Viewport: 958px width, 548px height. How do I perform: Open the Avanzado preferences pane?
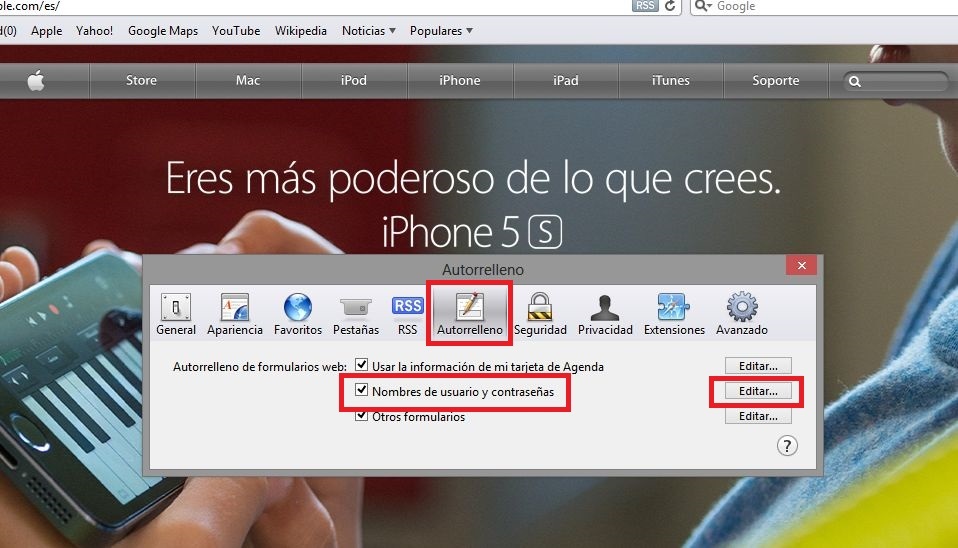tap(742, 314)
